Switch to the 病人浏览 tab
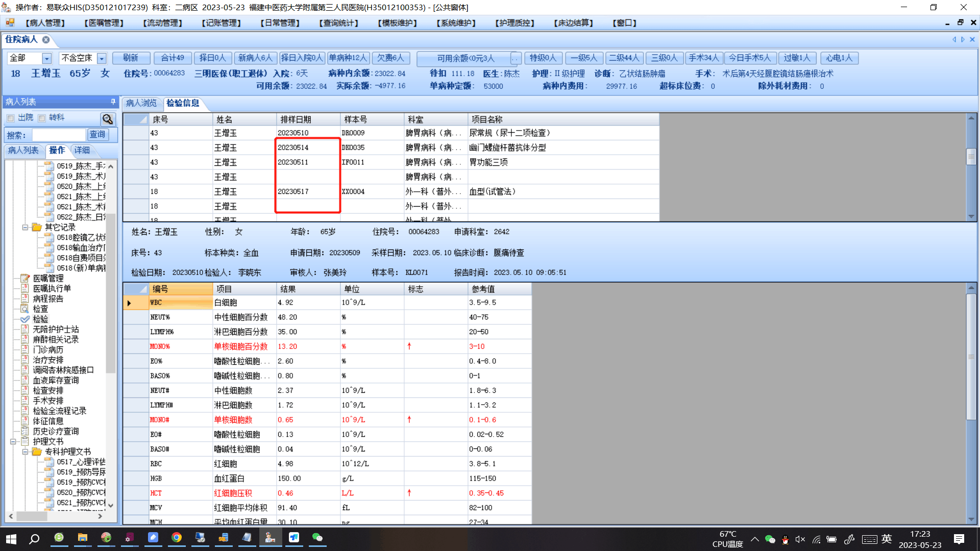The image size is (980, 551). click(141, 103)
